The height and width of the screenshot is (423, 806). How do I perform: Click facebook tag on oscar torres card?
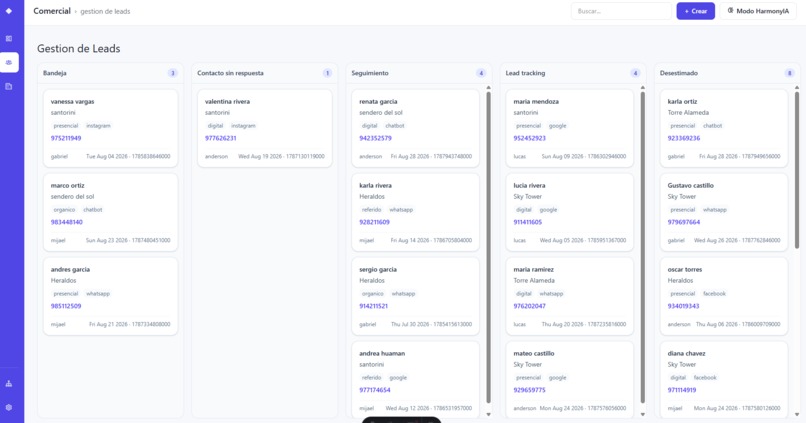coord(714,293)
